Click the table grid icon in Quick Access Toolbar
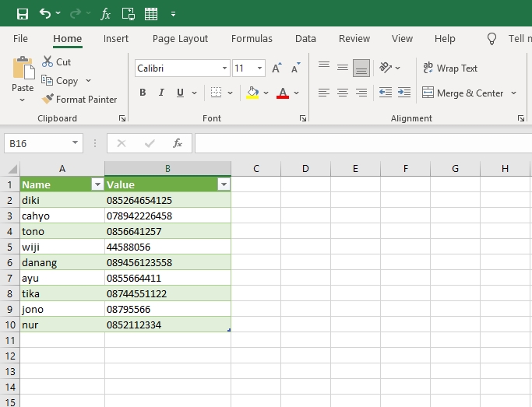532x407 pixels. point(151,14)
